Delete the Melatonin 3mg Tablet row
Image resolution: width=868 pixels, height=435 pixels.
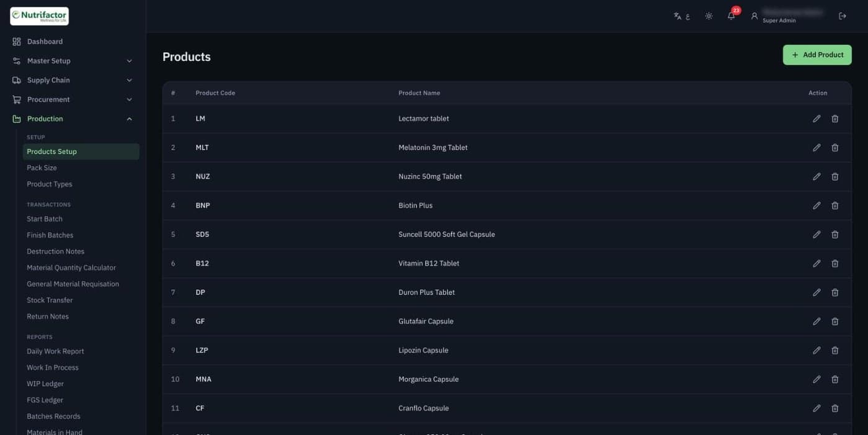pyautogui.click(x=835, y=148)
